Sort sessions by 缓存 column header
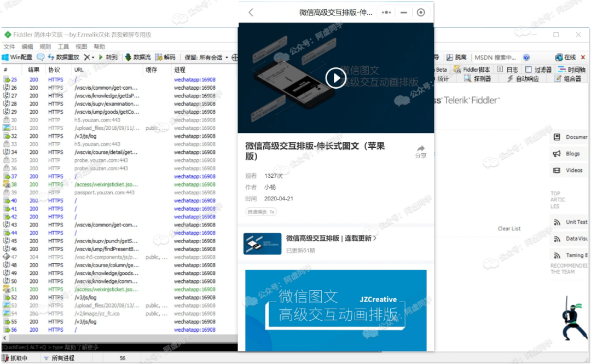591x364 pixels. (151, 70)
